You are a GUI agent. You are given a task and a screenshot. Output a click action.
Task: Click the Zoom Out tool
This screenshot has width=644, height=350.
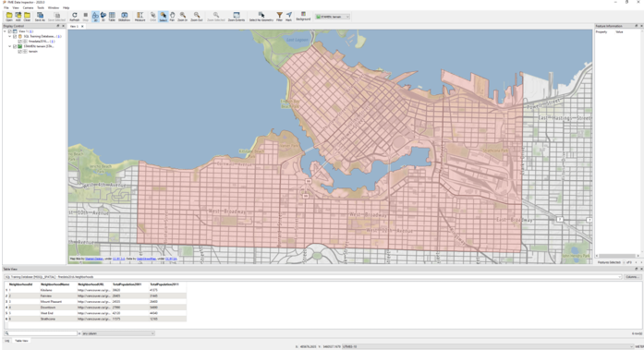click(x=197, y=17)
